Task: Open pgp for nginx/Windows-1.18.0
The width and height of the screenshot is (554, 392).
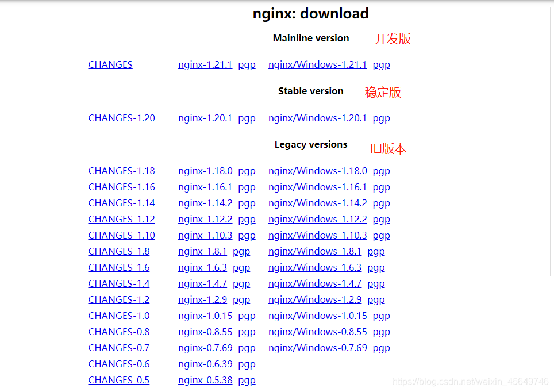Action: click(x=382, y=171)
